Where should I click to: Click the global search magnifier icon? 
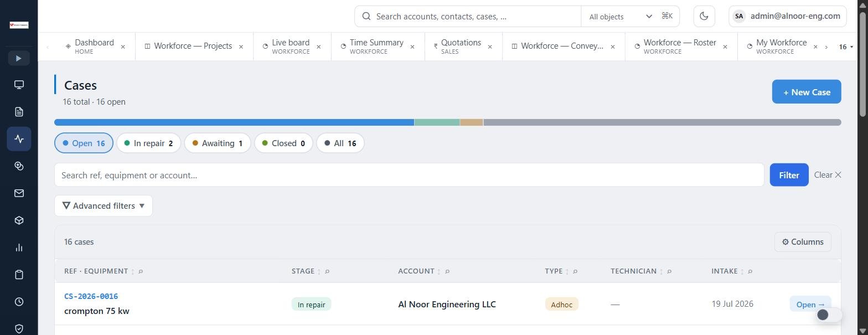click(366, 16)
